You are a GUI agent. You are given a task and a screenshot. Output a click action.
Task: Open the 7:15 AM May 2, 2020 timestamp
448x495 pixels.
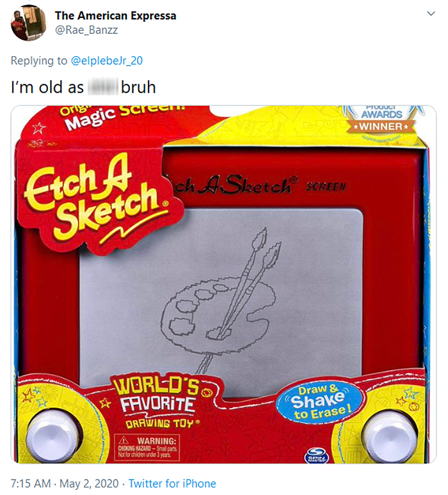[65, 483]
